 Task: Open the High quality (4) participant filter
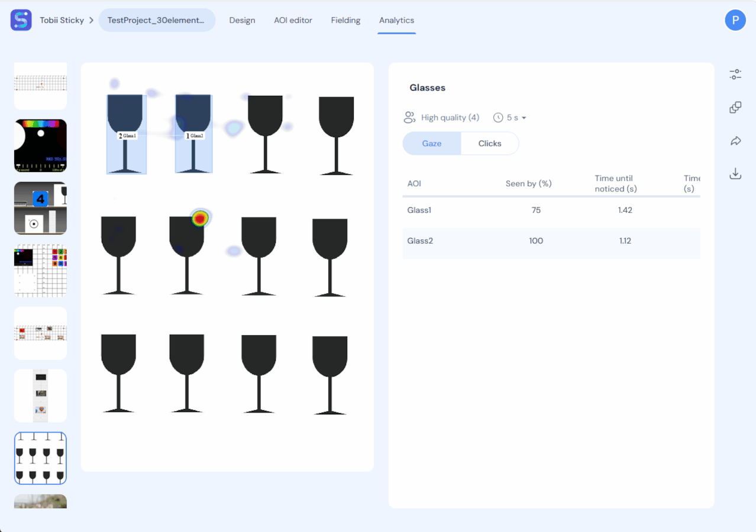pyautogui.click(x=450, y=118)
